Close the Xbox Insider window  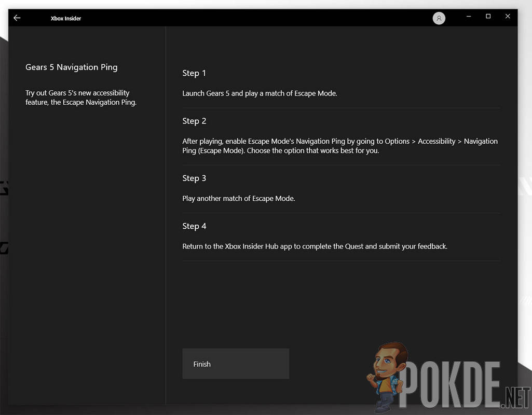coord(508,16)
